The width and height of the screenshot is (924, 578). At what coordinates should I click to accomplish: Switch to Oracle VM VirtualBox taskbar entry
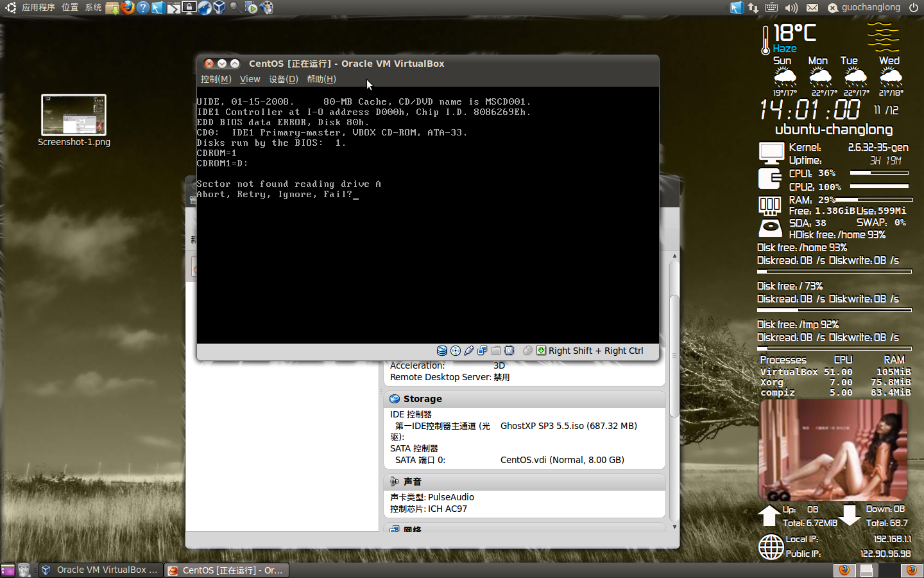pos(100,570)
